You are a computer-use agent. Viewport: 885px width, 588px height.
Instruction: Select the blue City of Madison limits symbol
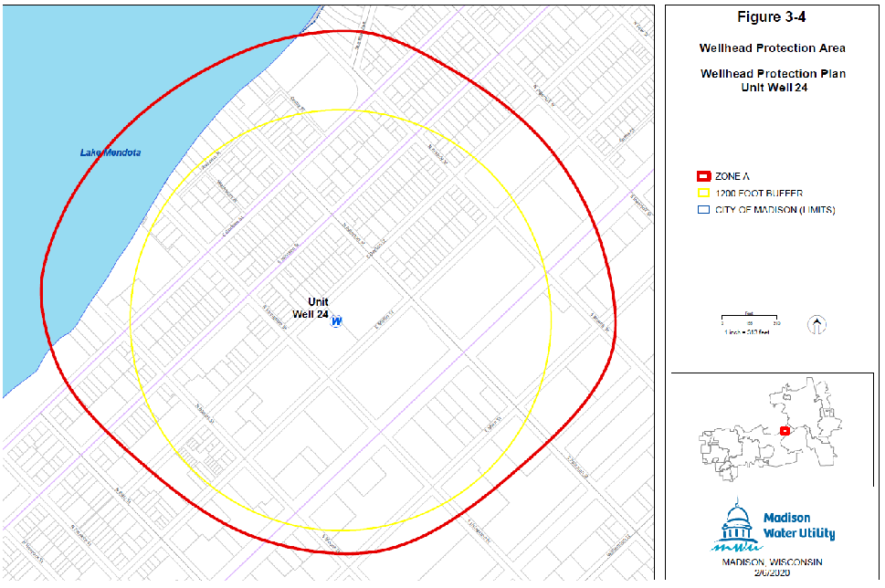point(702,210)
